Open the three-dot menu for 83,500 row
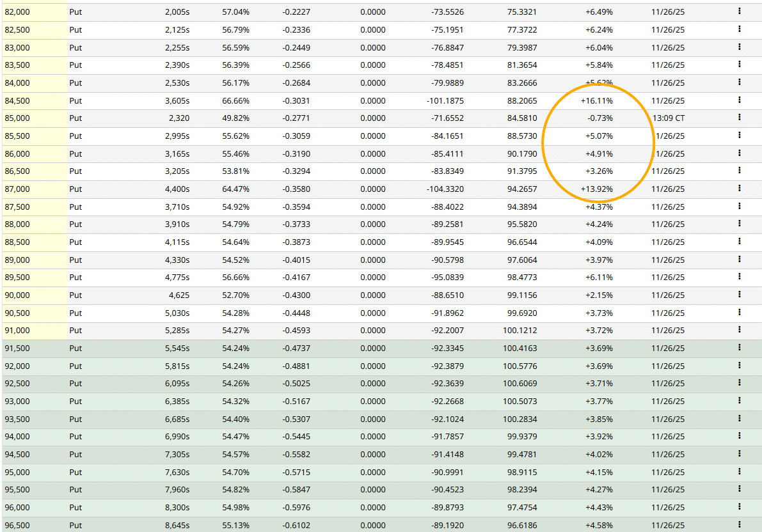The image size is (762, 532). [739, 64]
